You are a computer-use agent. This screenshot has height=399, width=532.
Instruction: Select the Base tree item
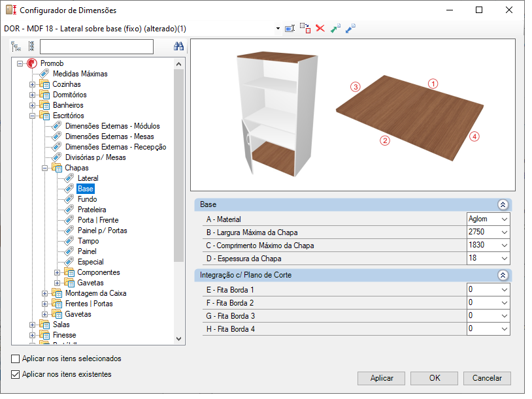(86, 189)
